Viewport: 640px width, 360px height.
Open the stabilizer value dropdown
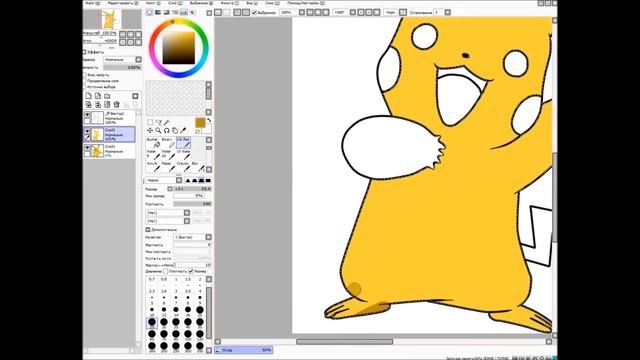pos(447,13)
